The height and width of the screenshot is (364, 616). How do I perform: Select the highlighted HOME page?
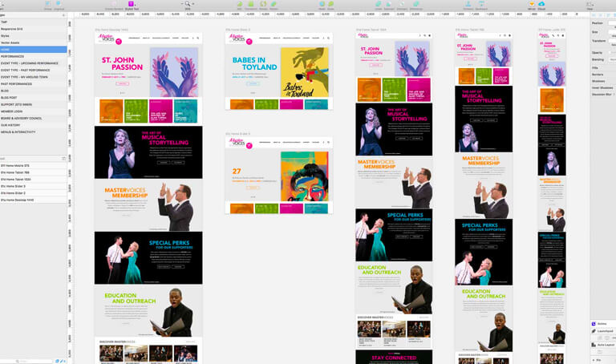point(34,50)
